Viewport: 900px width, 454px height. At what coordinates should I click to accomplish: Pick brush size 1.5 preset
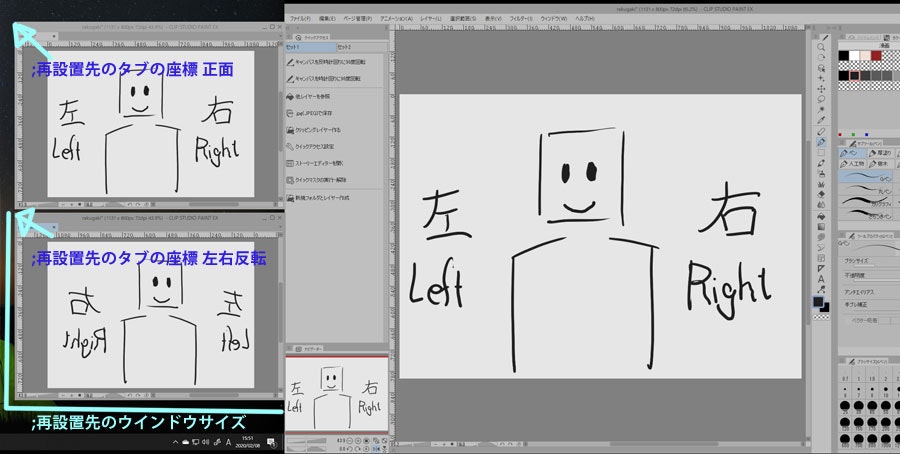point(872,374)
